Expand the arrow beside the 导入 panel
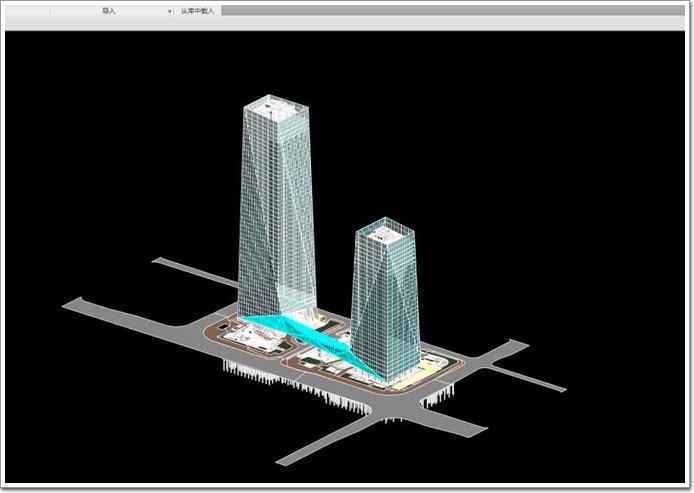694x493 pixels. (170, 10)
